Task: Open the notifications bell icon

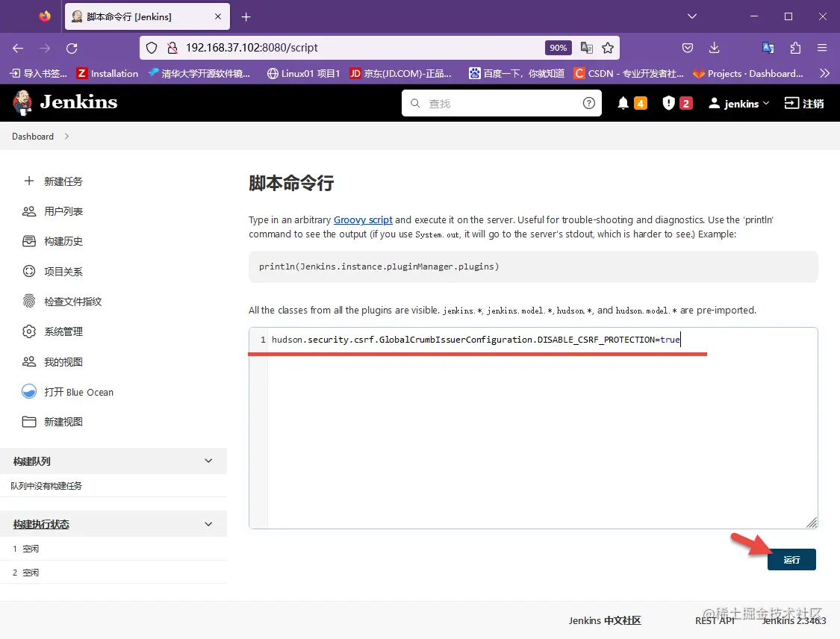Action: point(623,103)
